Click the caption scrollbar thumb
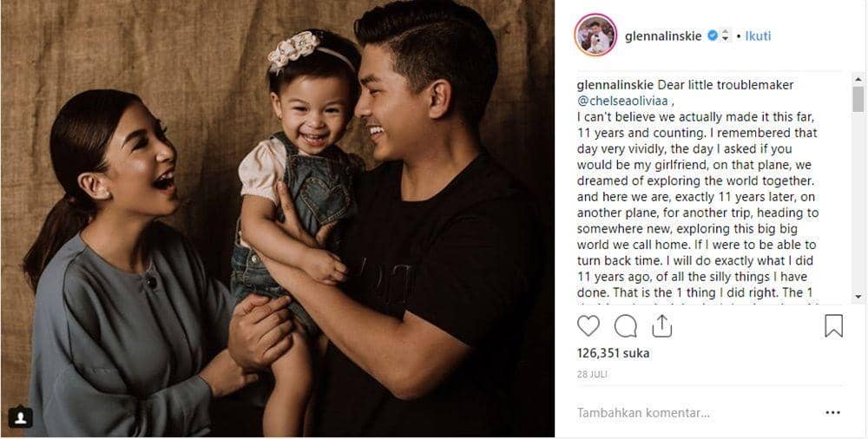Screen dimensions: 868x439 point(858,99)
